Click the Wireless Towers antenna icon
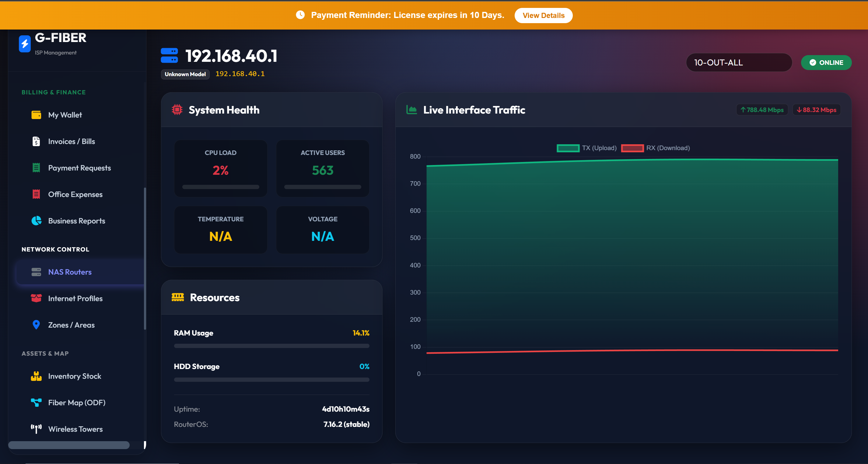Viewport: 868px width, 464px height. [36, 429]
